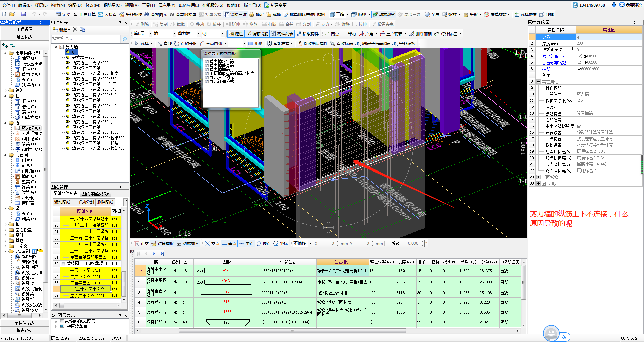This screenshot has height=342, width=644.
Task: Click the 拾取构件 pick component tool
Action: (308, 33)
